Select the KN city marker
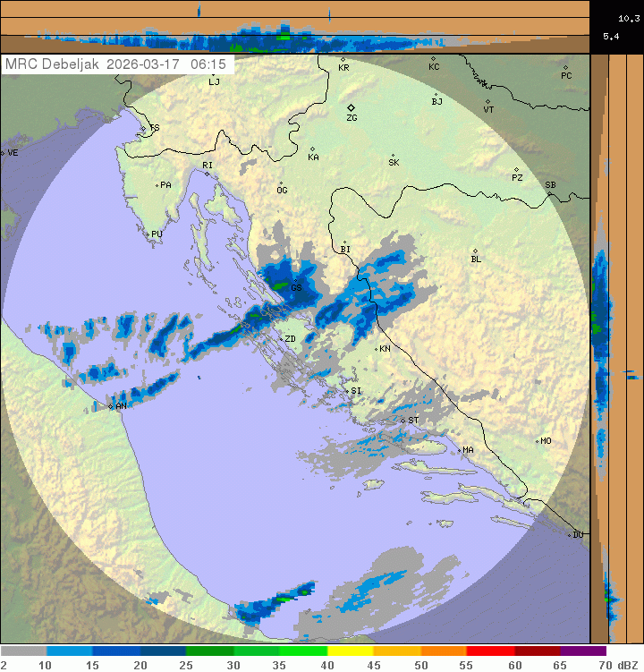The height and width of the screenshot is (672, 644). tap(377, 348)
